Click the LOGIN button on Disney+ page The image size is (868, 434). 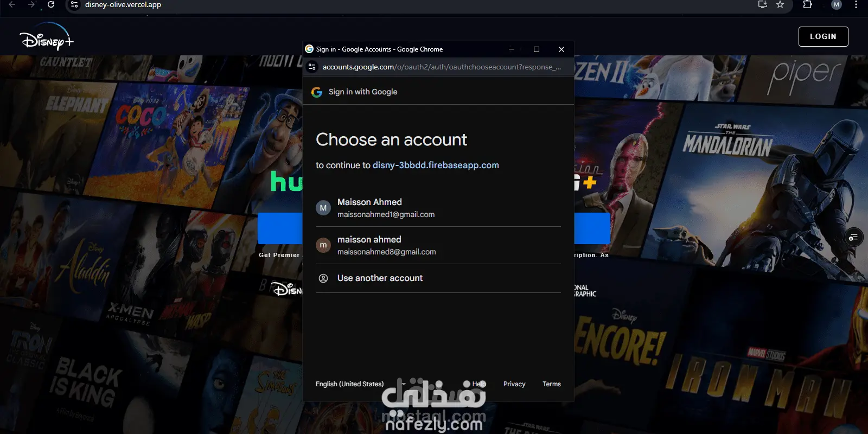click(823, 36)
